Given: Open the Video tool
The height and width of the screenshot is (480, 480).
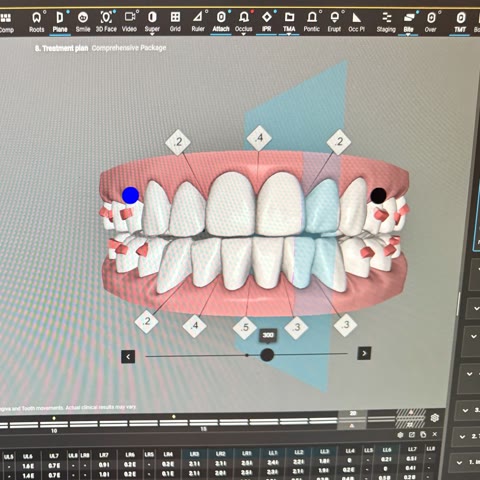Looking at the screenshot, I should pos(129,22).
